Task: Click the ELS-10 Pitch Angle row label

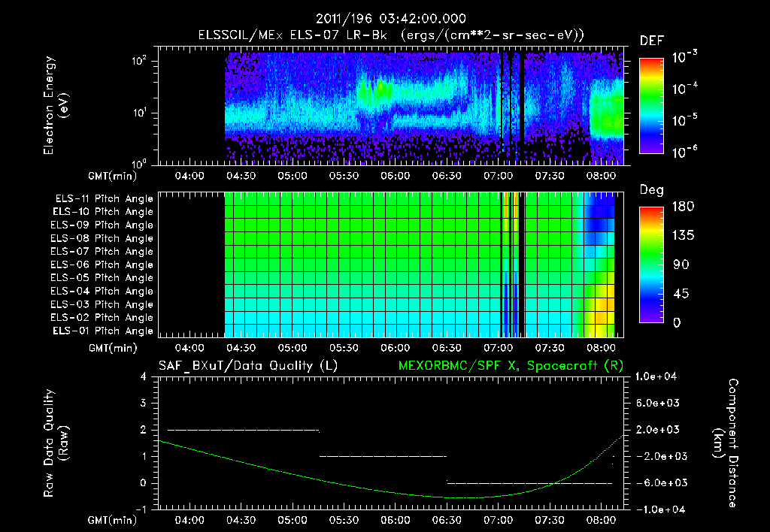Action: point(102,212)
